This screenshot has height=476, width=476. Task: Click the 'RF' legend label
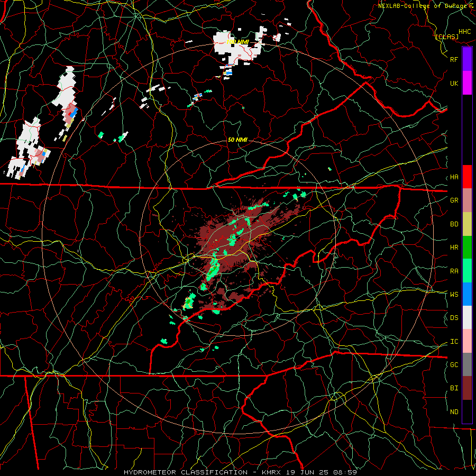click(454, 59)
